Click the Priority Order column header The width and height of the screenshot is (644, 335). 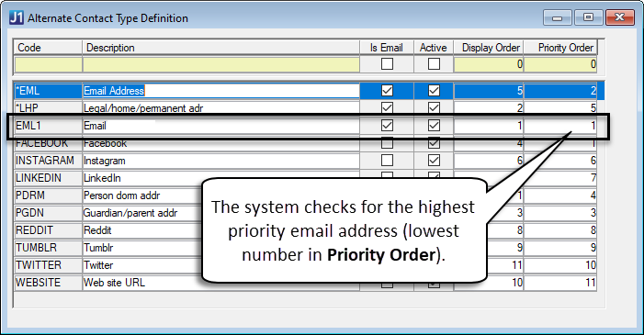click(x=560, y=48)
